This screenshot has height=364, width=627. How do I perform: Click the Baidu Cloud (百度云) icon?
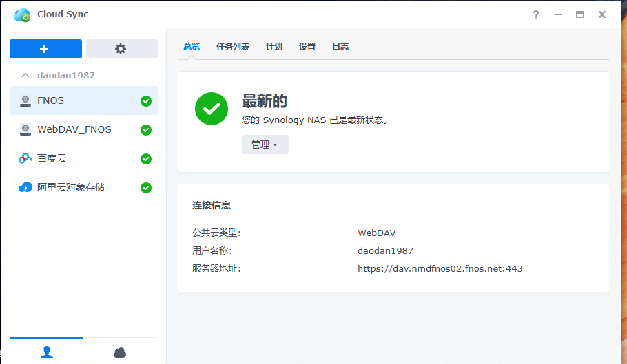point(25,158)
